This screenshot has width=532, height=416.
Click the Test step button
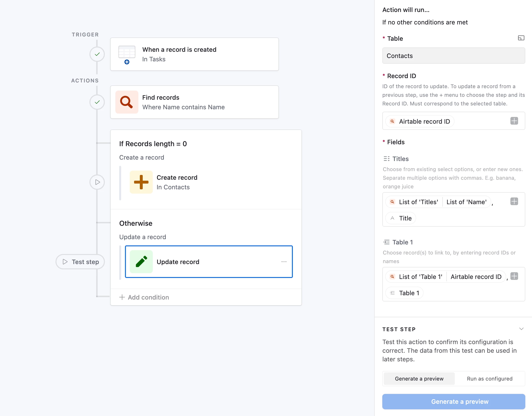pyautogui.click(x=80, y=262)
